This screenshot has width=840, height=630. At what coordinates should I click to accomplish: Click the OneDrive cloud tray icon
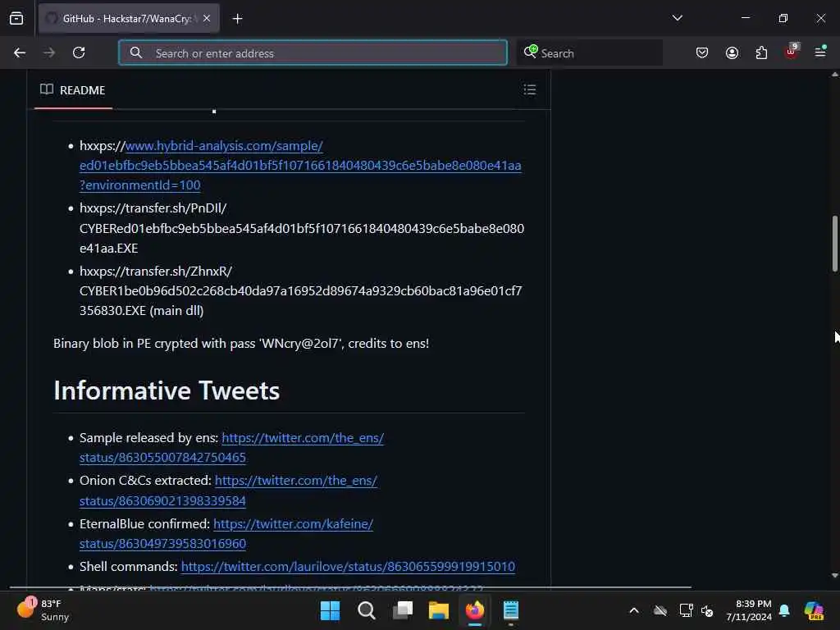(660, 610)
